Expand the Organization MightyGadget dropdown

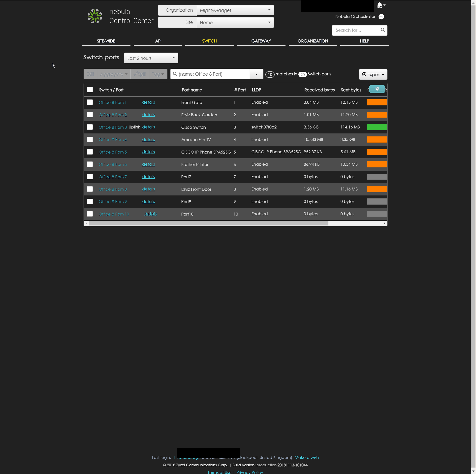click(x=235, y=10)
